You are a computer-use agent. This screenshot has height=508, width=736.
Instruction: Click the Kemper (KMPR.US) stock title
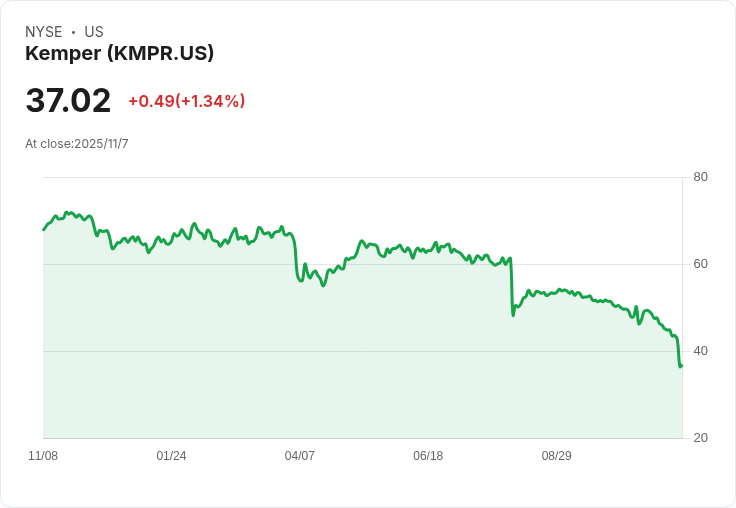pyautogui.click(x=119, y=53)
